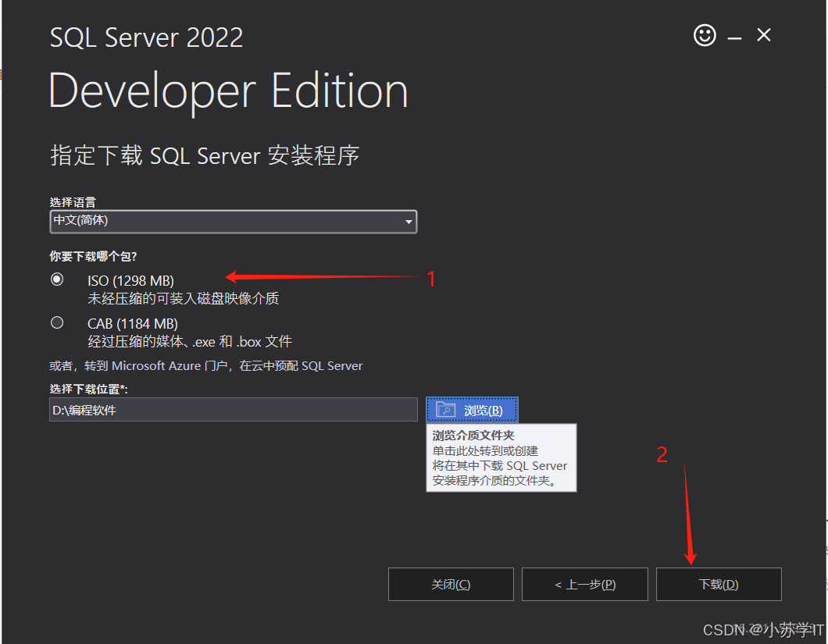Viewport: 828px width, 644px height.
Task: Select the CAB (1184 MB) radio button
Action: point(57,322)
